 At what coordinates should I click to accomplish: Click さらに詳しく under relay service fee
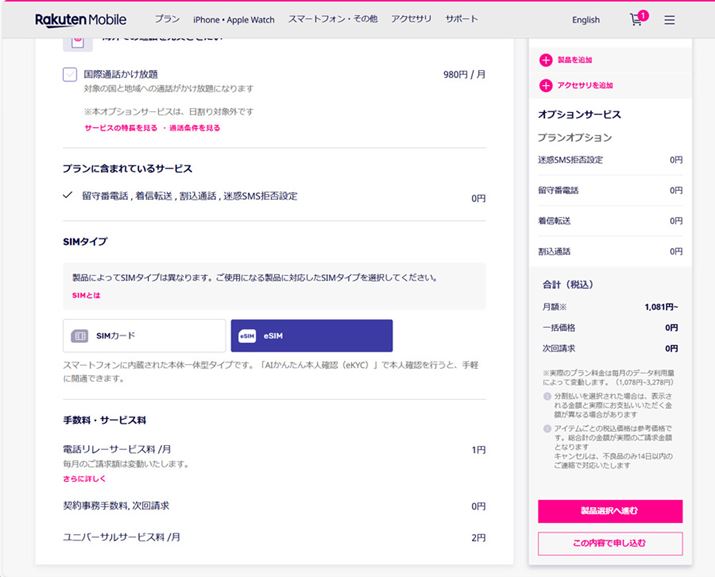coord(84,479)
